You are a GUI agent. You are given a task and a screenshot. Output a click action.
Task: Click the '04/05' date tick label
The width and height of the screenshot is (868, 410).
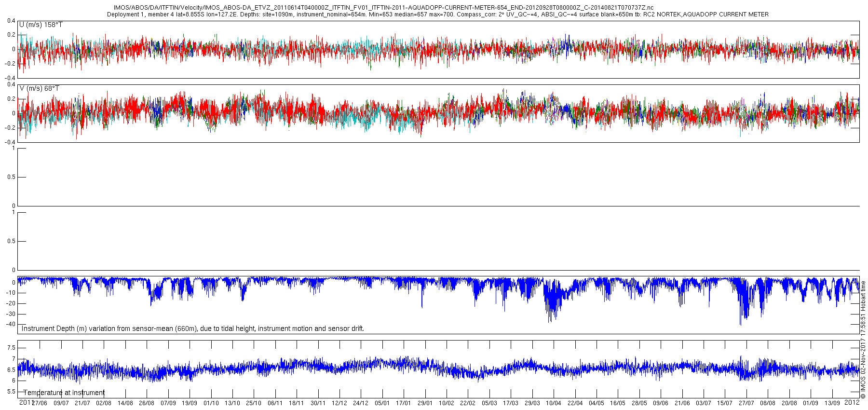coord(597,403)
